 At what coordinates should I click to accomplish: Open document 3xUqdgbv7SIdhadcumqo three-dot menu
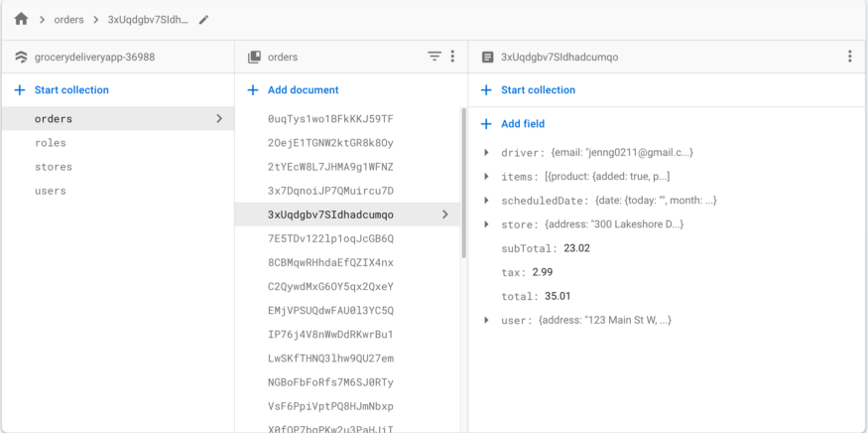850,57
